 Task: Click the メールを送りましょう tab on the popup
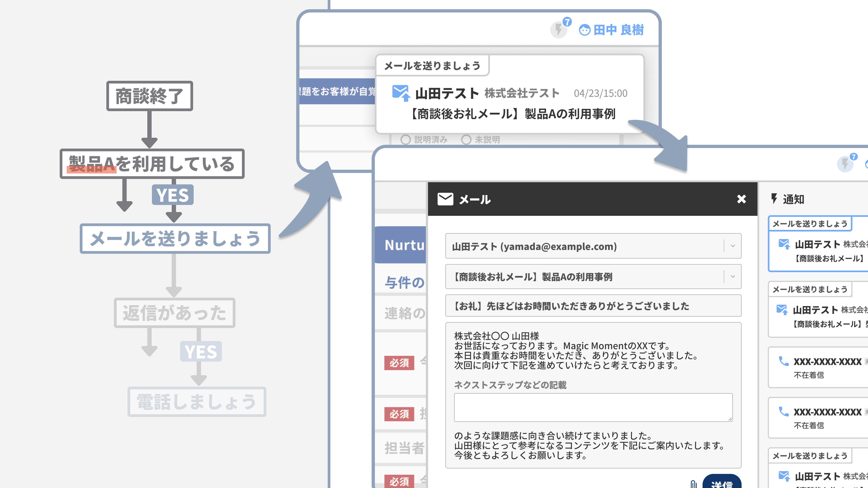tap(432, 66)
